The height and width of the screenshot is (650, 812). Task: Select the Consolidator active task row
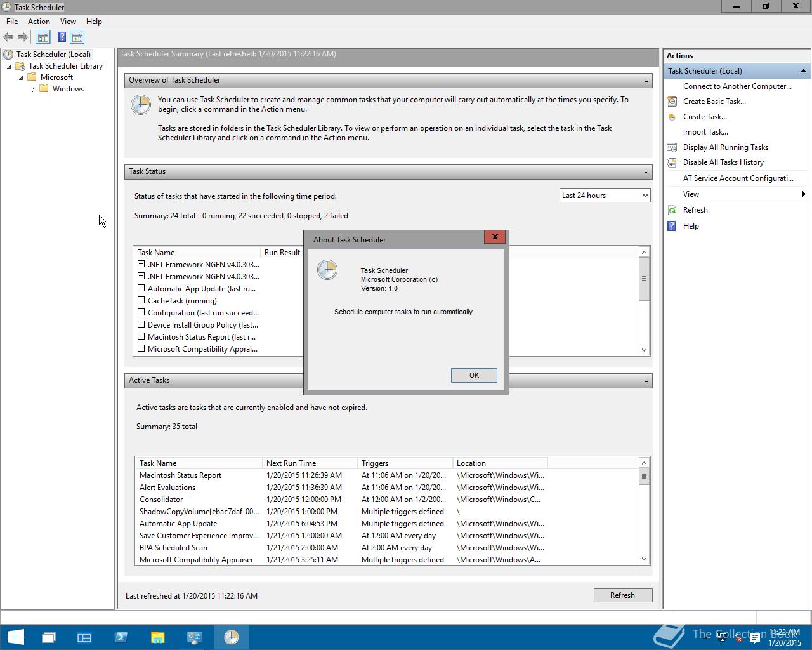[x=387, y=500]
